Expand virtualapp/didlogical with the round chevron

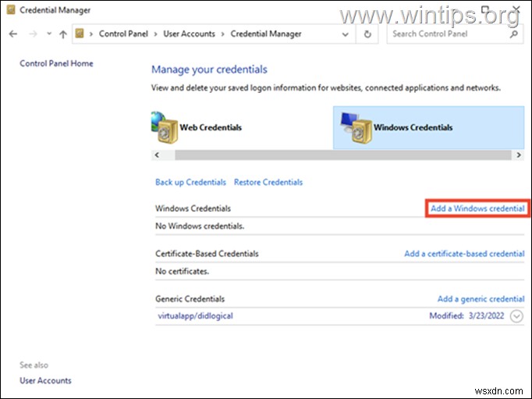click(516, 316)
